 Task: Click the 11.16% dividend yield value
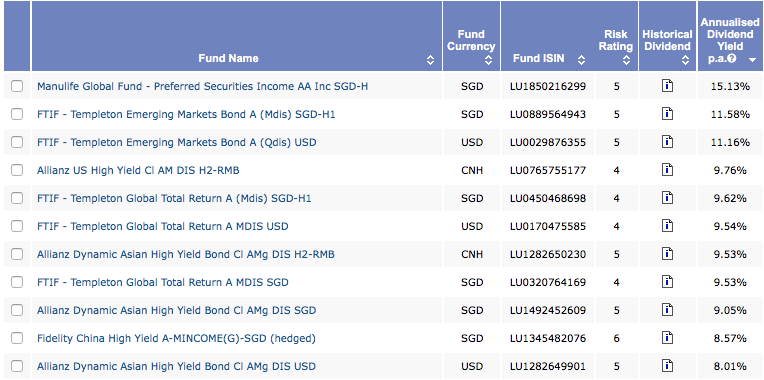(729, 142)
